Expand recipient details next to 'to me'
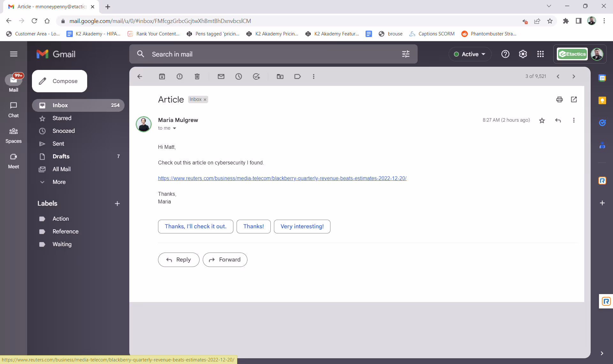Screen dimensions: 613x364 (174, 128)
